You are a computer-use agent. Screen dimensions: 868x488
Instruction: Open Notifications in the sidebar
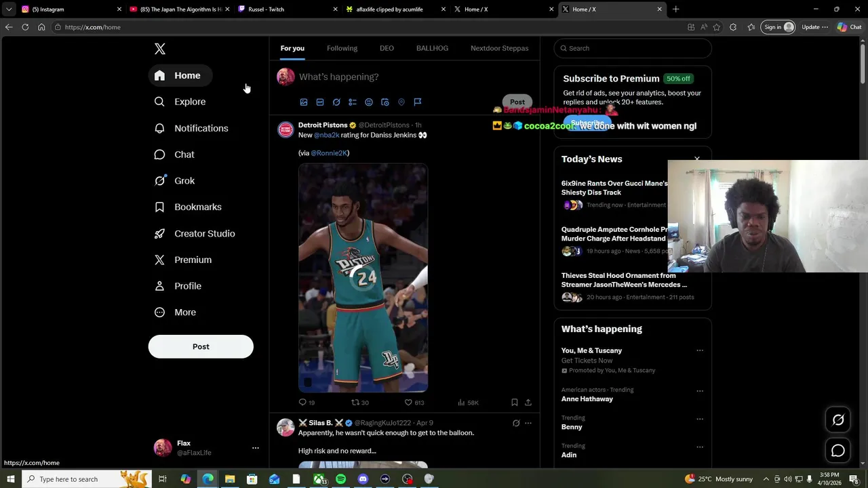(x=191, y=128)
